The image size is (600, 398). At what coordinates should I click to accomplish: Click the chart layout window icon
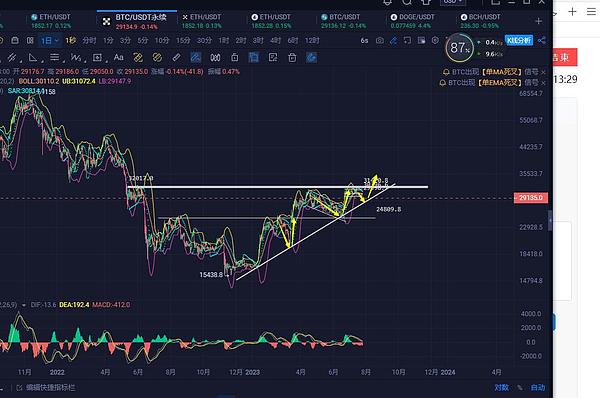click(421, 41)
